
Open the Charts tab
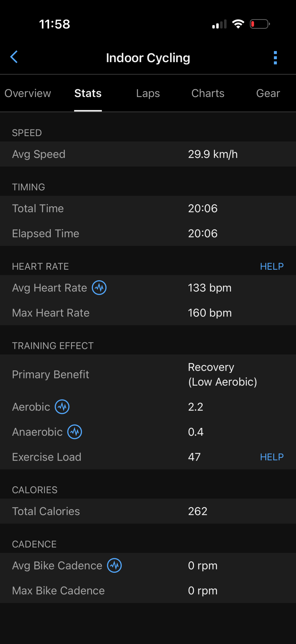pyautogui.click(x=208, y=93)
